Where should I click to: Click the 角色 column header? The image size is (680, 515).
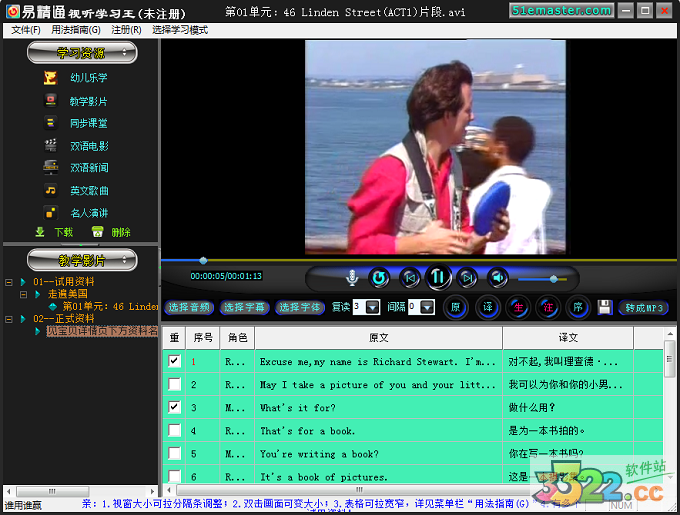point(237,338)
